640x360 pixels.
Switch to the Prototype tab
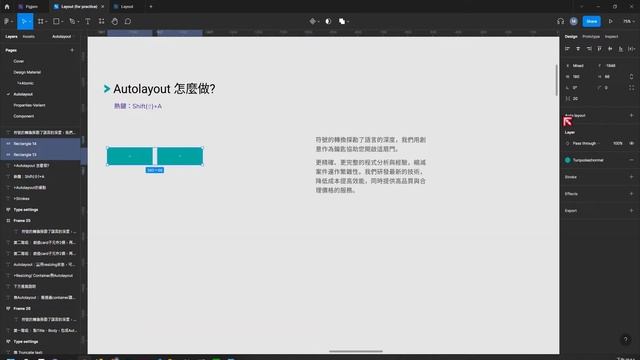click(x=591, y=36)
